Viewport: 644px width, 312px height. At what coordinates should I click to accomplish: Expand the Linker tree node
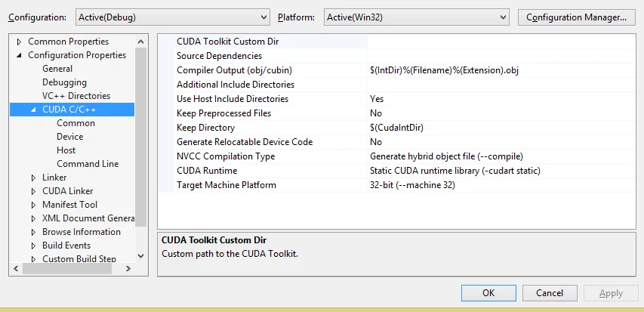(x=34, y=178)
